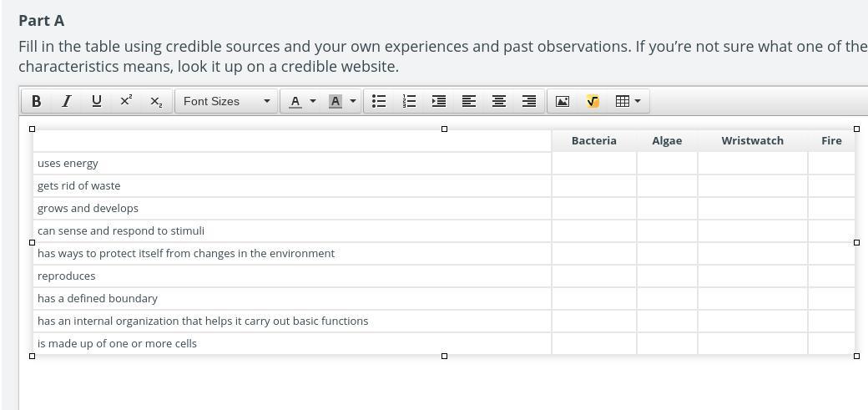868x410 pixels.
Task: Insert an image
Action: (563, 101)
